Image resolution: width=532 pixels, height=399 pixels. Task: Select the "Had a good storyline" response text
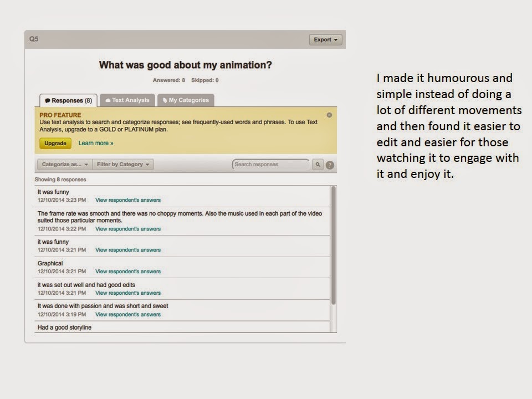click(64, 328)
